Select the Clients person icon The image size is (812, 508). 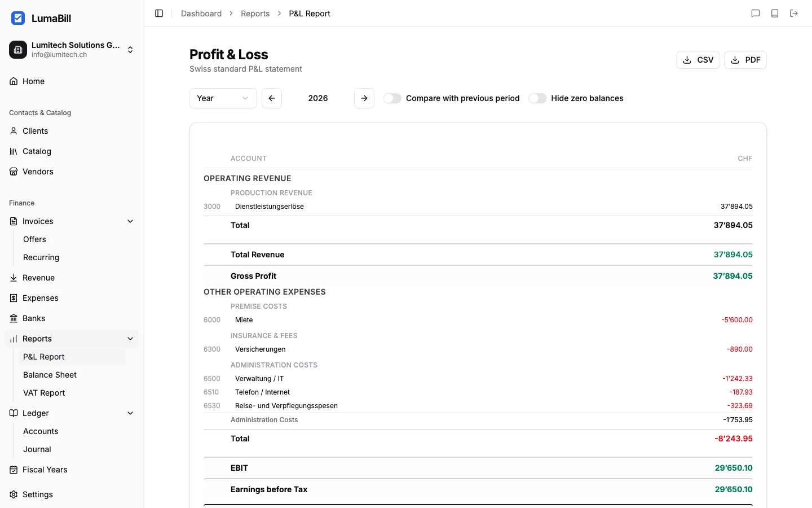click(13, 131)
